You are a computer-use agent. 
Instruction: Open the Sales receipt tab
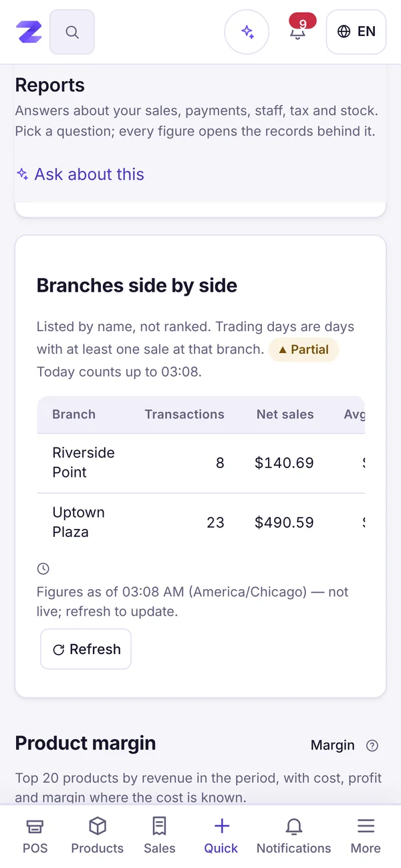pos(160,836)
